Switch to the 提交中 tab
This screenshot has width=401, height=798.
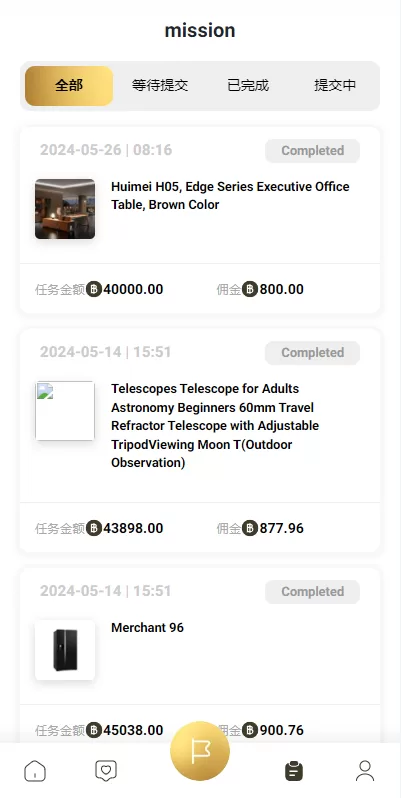[x=335, y=86]
